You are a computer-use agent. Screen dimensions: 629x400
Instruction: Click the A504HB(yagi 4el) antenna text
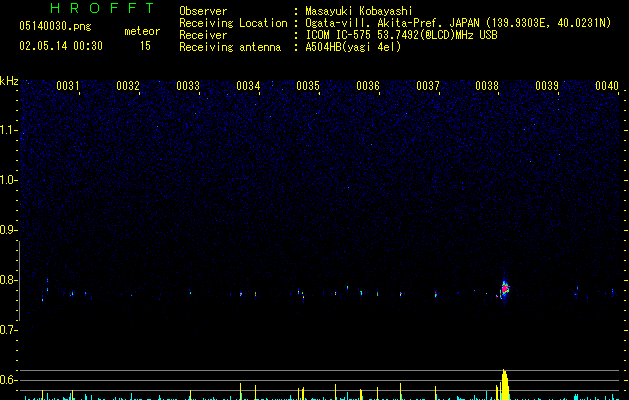click(353, 47)
